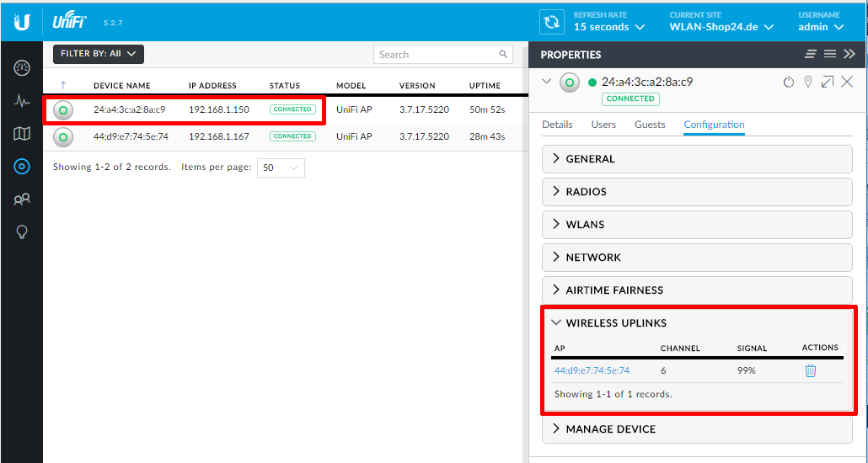868x463 pixels.
Task: Open the Insights lightbulb icon
Action: (x=22, y=231)
